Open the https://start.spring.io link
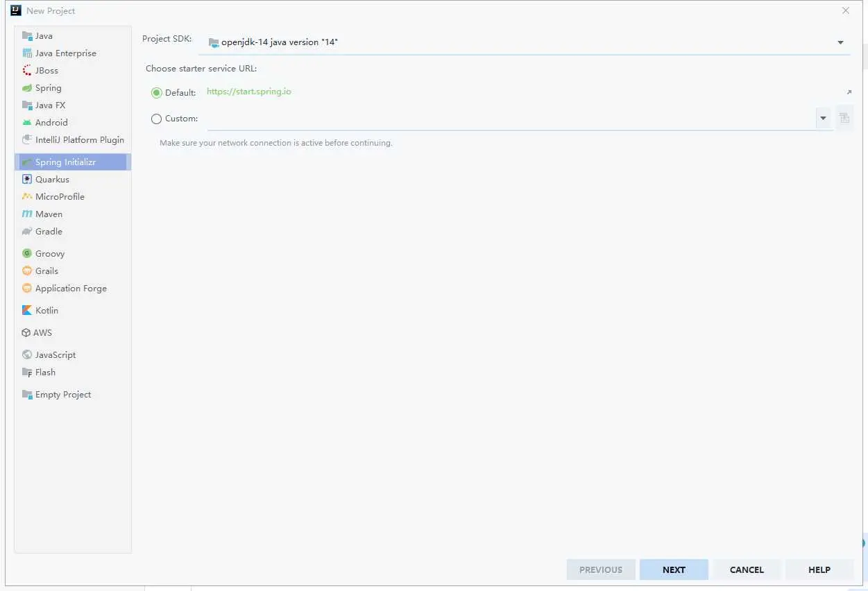 249,92
